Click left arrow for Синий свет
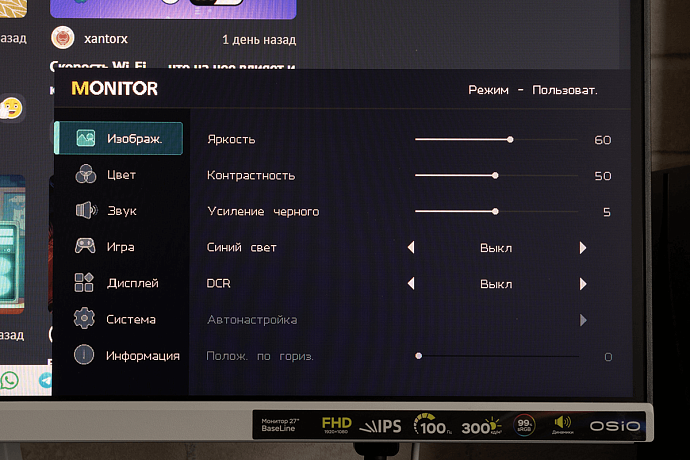The width and height of the screenshot is (690, 460). [x=410, y=248]
